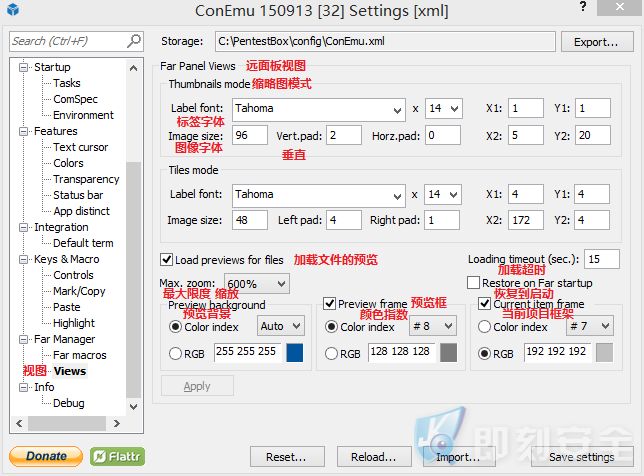
Task: Open App distinct settings
Action: 81,211
